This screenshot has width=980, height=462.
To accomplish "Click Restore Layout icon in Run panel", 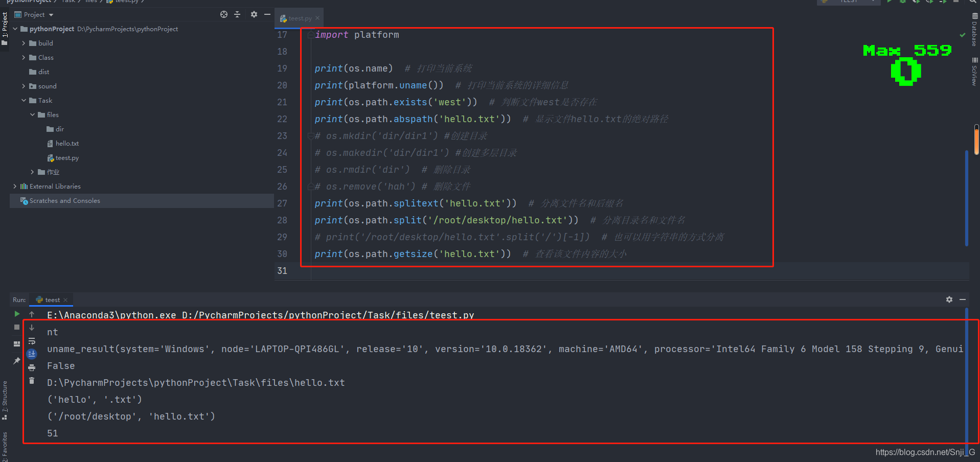I will [17, 344].
